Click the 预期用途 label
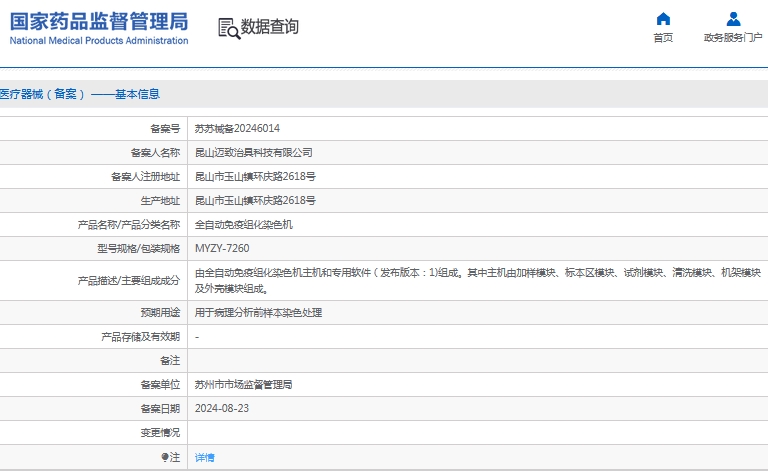The image size is (768, 476). click(x=160, y=313)
